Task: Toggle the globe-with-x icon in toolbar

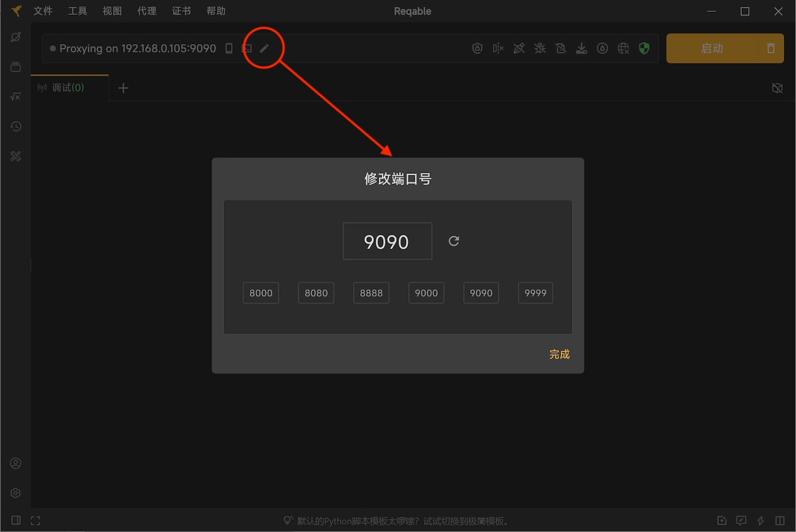Action: [x=623, y=48]
